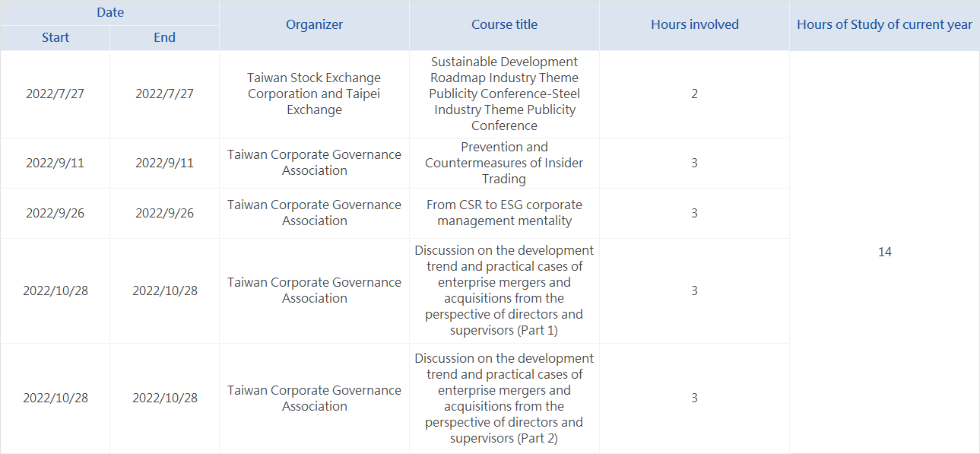This screenshot has height=454, width=980.
Task: Click the total study hours value 14
Action: (884, 252)
